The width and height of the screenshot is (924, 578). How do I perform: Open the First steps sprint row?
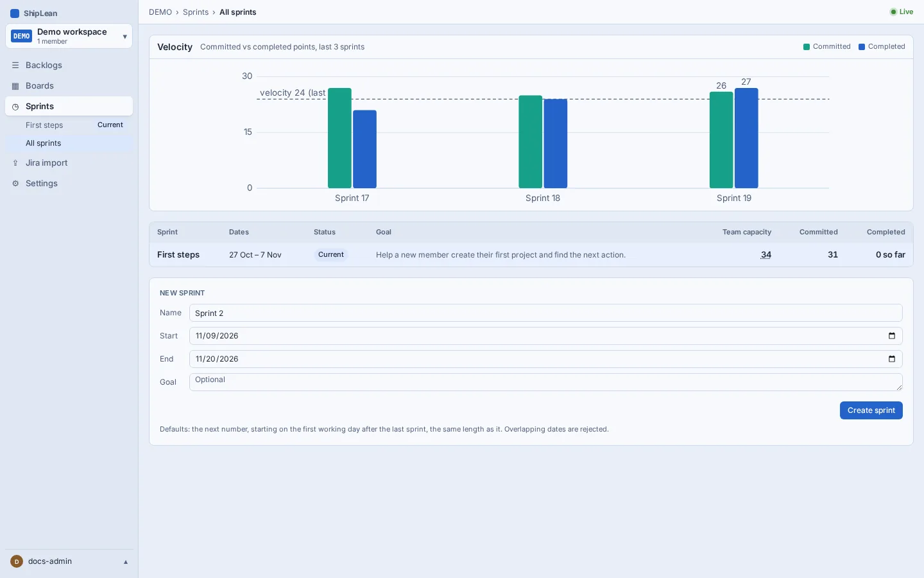click(x=531, y=255)
